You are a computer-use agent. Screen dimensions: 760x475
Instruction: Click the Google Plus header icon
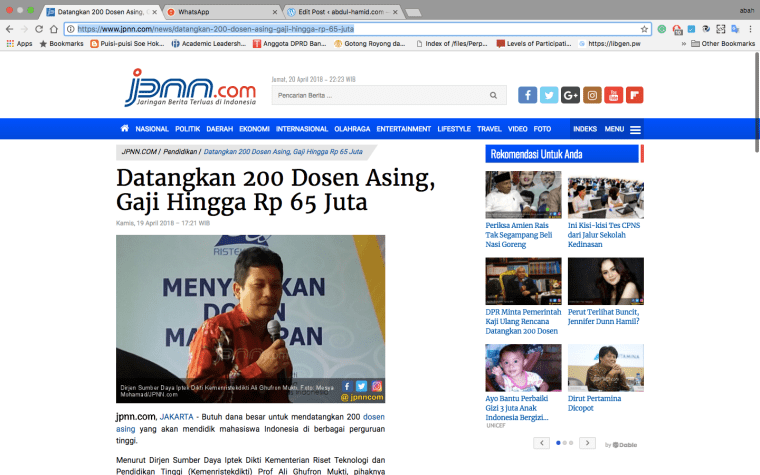click(571, 95)
